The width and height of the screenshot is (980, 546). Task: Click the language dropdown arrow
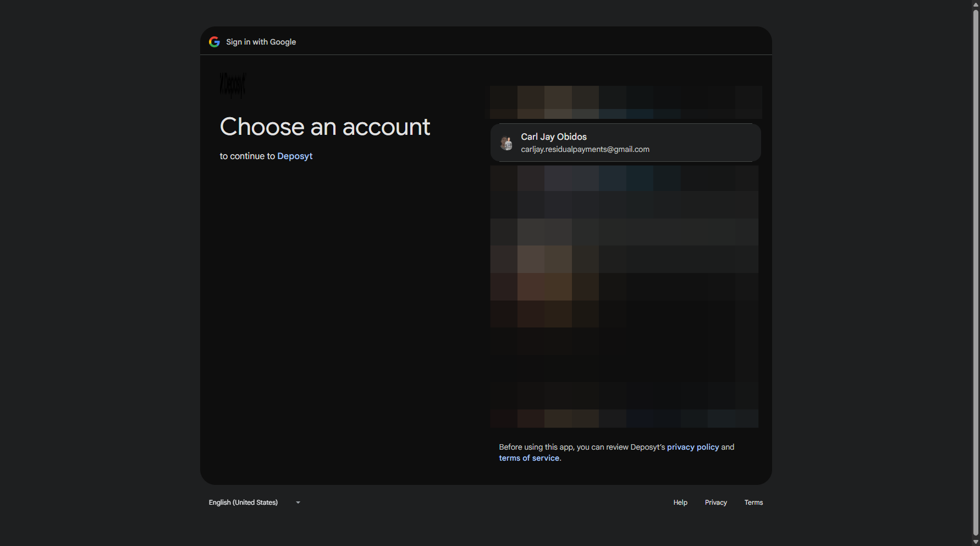(298, 503)
